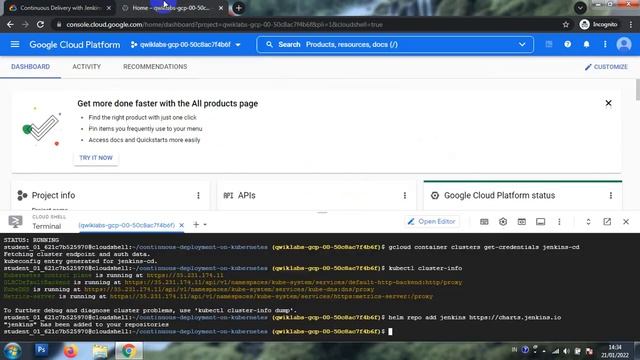Viewport: 640px width, 360px height.
Task: Open the Chrome three-dot menu
Action: (x=631, y=24)
